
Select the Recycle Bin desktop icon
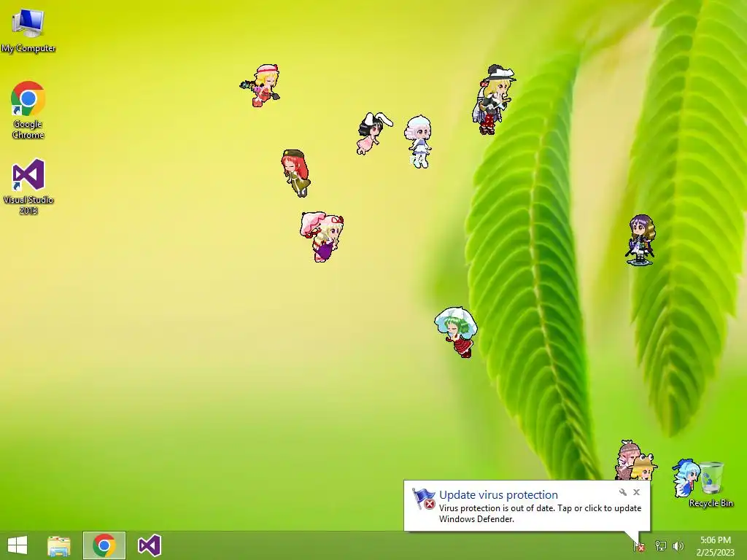711,484
